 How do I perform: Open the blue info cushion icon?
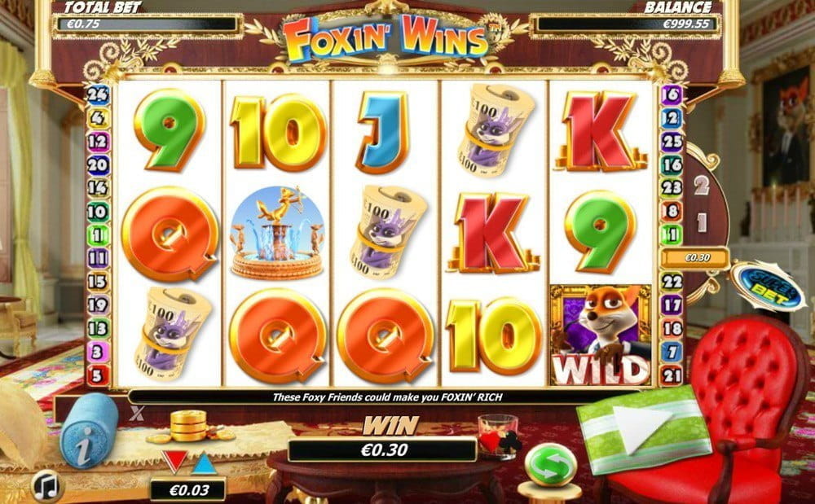(x=89, y=430)
